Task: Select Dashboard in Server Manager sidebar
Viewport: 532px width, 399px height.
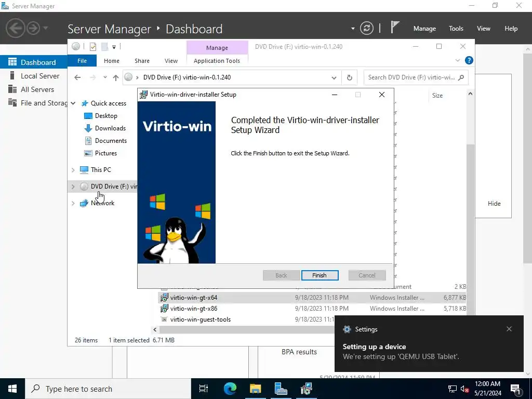Action: click(x=34, y=62)
